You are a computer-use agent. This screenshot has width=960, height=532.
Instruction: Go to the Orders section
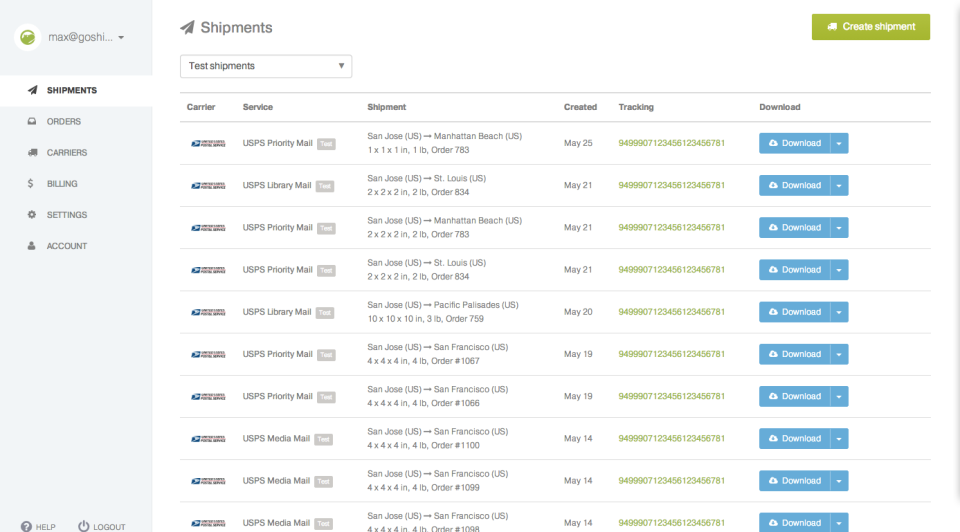pos(64,121)
